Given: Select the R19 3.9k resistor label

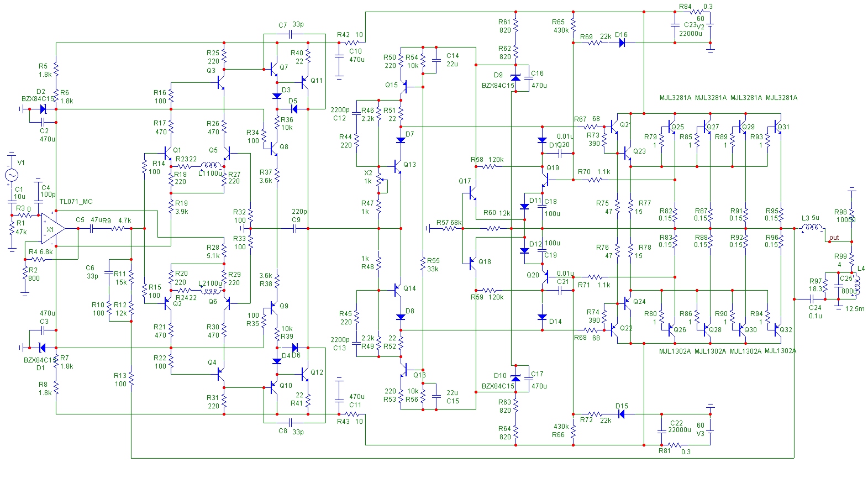Looking at the screenshot, I should point(181,207).
